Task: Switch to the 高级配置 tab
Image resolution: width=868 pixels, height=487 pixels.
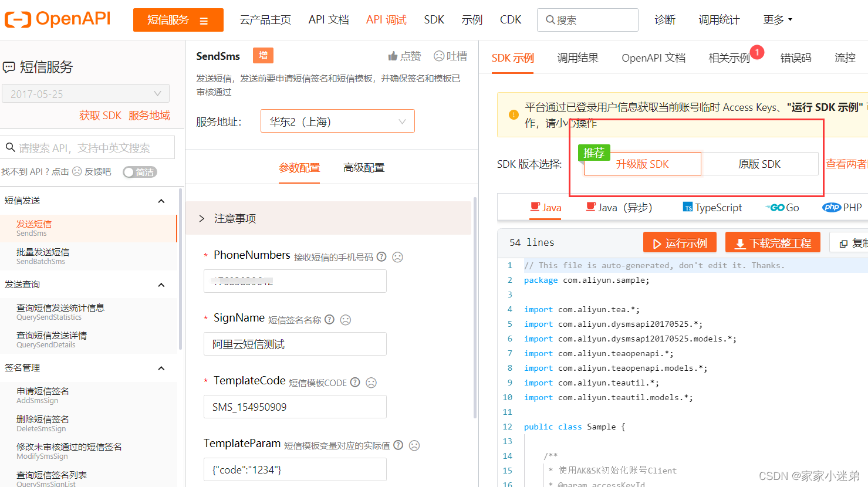Action: [364, 168]
